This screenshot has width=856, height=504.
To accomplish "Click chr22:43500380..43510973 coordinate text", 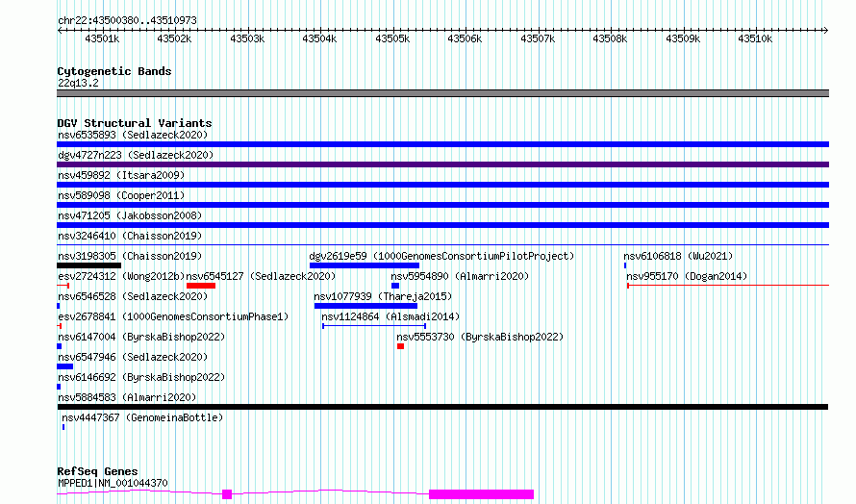I will (x=127, y=20).
